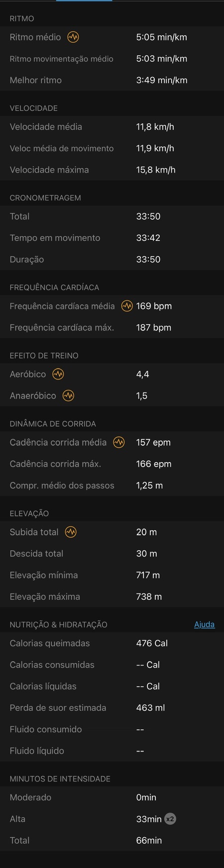224x868 pixels.
Task: Tap the chart icon beside Subida total
Action: coord(71,532)
